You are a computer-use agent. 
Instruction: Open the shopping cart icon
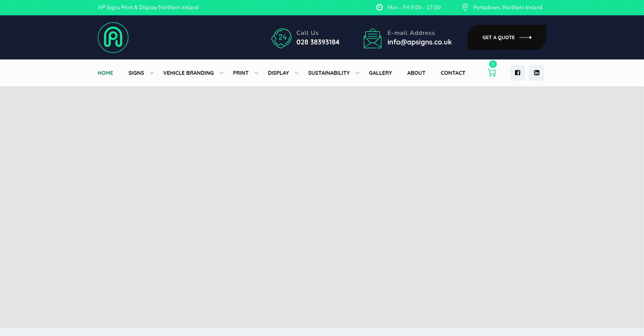(492, 73)
